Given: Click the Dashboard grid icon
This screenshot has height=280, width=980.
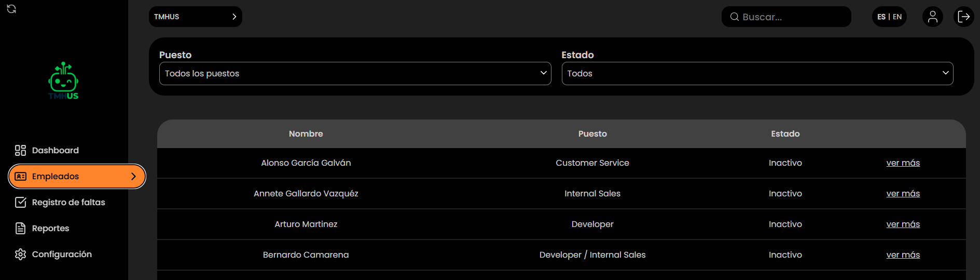Looking at the screenshot, I should tap(20, 150).
